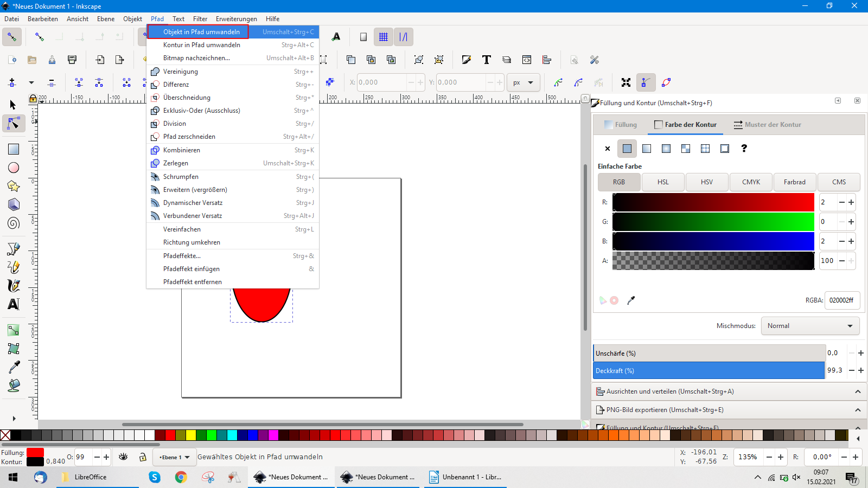Viewport: 868px width, 488px height.
Task: Select the circle/ellipse tool
Action: click(14, 168)
